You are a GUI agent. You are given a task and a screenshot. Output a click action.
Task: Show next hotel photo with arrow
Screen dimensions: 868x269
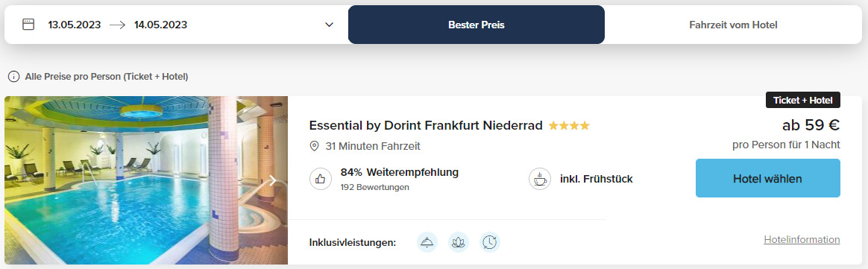pyautogui.click(x=272, y=180)
